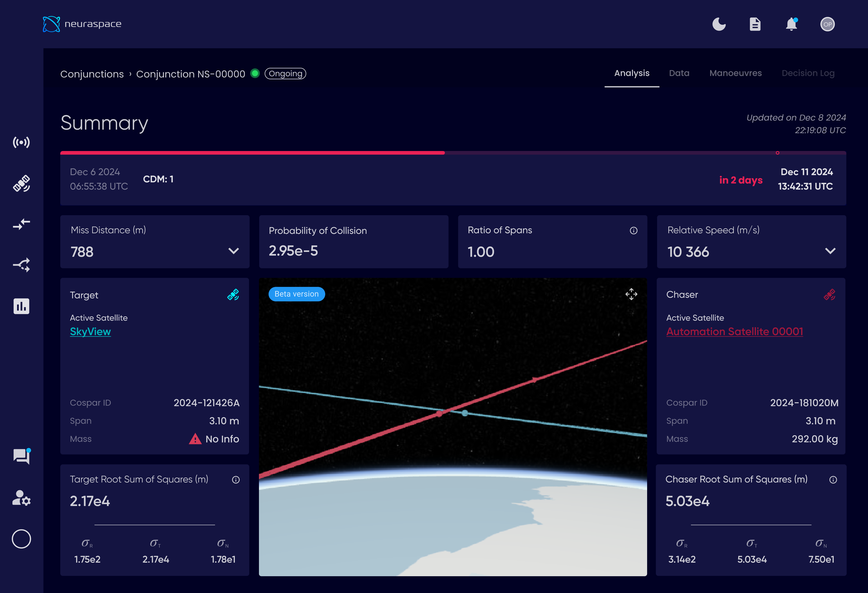The width and height of the screenshot is (868, 593).
Task: Toggle dark mode moon icon
Action: coord(719,24)
